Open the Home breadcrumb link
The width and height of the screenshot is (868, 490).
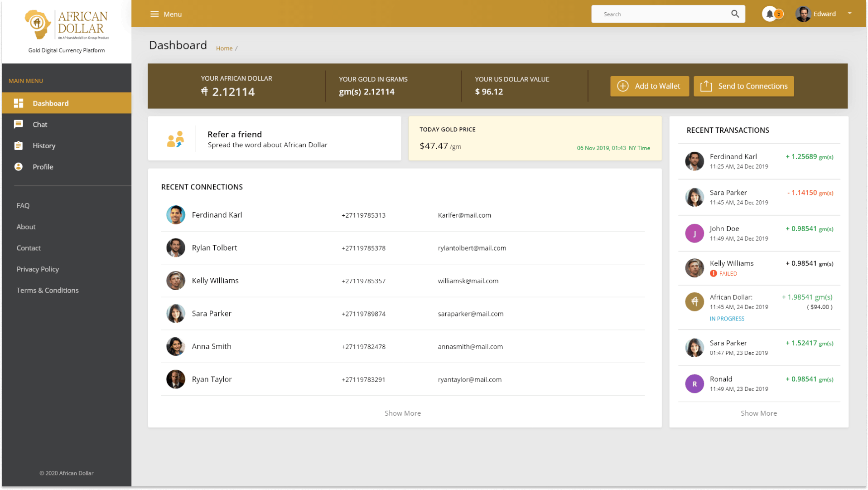[x=224, y=48]
